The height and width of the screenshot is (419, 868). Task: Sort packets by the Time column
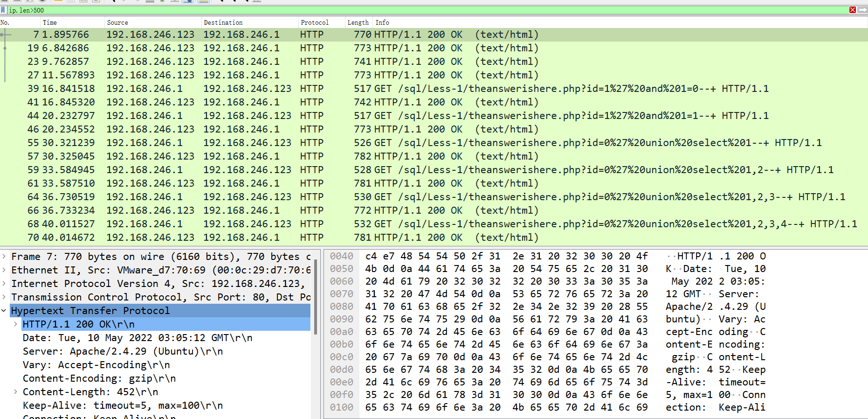tap(72, 22)
